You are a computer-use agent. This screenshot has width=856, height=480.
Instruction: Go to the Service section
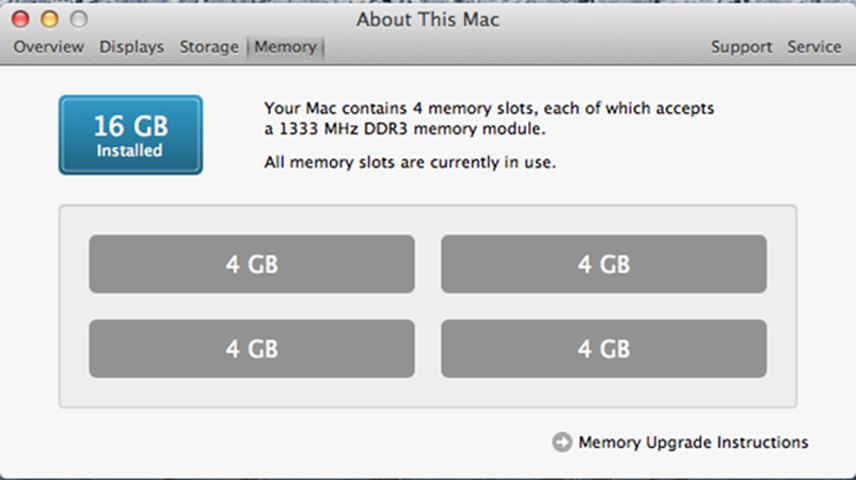[814, 47]
